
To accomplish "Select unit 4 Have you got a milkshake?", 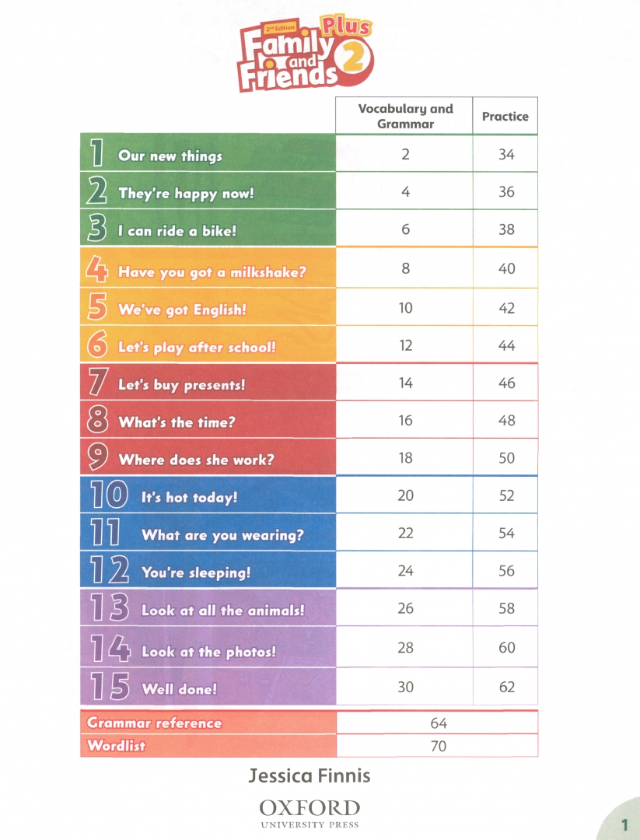I will click(x=208, y=268).
